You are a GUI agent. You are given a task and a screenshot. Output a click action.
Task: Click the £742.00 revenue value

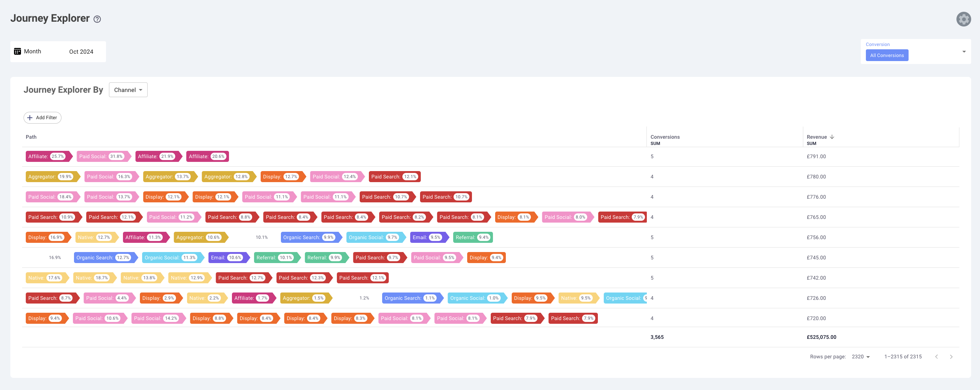[x=816, y=278]
